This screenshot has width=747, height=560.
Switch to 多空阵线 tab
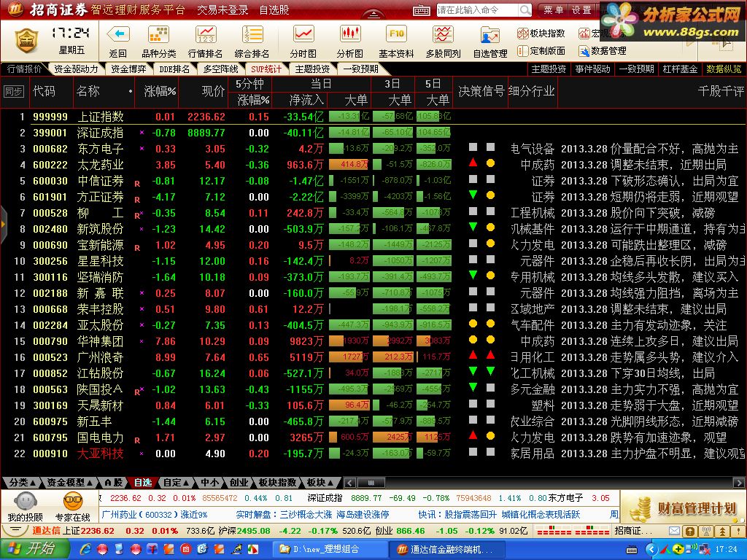(220, 69)
